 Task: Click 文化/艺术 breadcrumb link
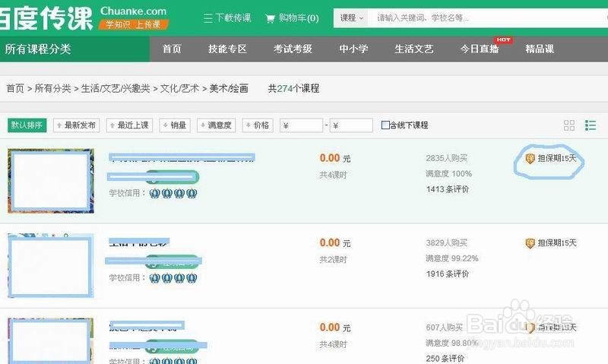tap(179, 88)
